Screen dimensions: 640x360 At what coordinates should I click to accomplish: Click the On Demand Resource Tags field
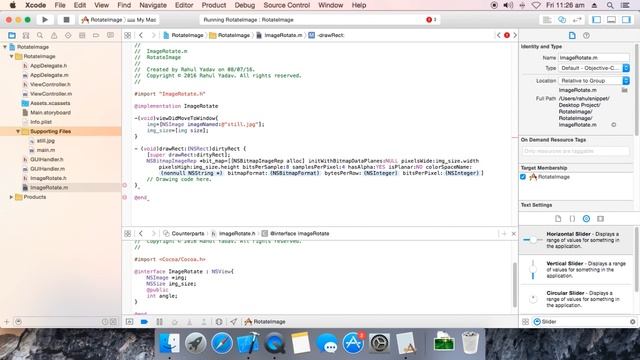click(x=576, y=151)
